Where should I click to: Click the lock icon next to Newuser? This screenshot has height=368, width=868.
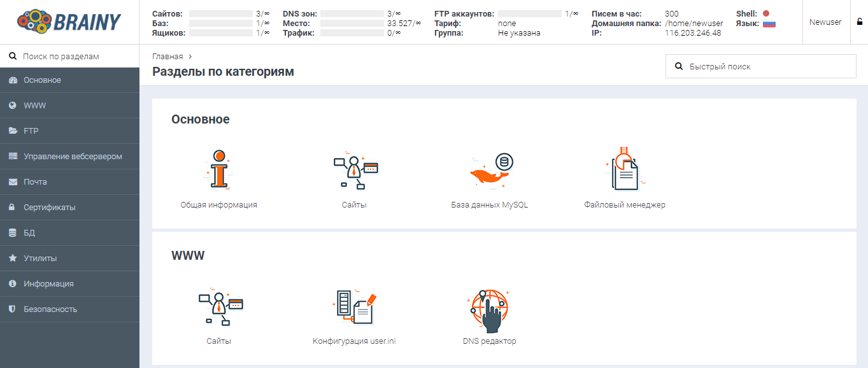(x=859, y=22)
